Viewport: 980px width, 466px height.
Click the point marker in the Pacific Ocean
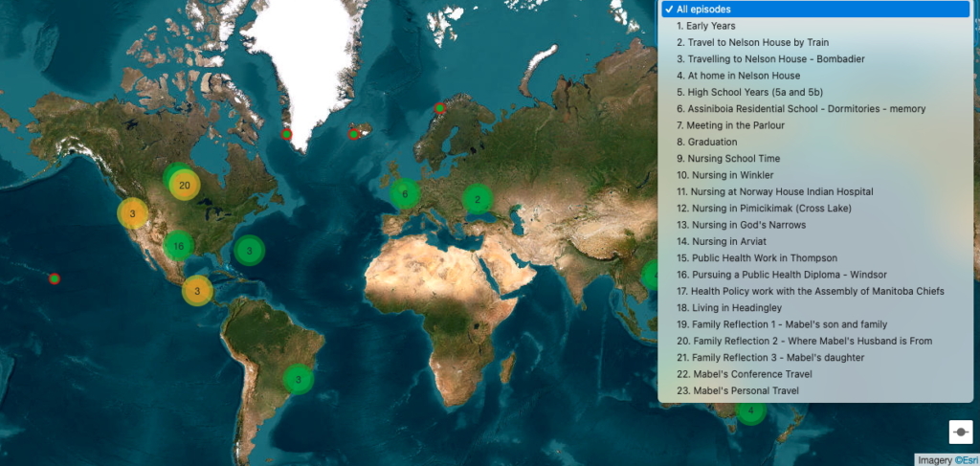pyautogui.click(x=55, y=278)
